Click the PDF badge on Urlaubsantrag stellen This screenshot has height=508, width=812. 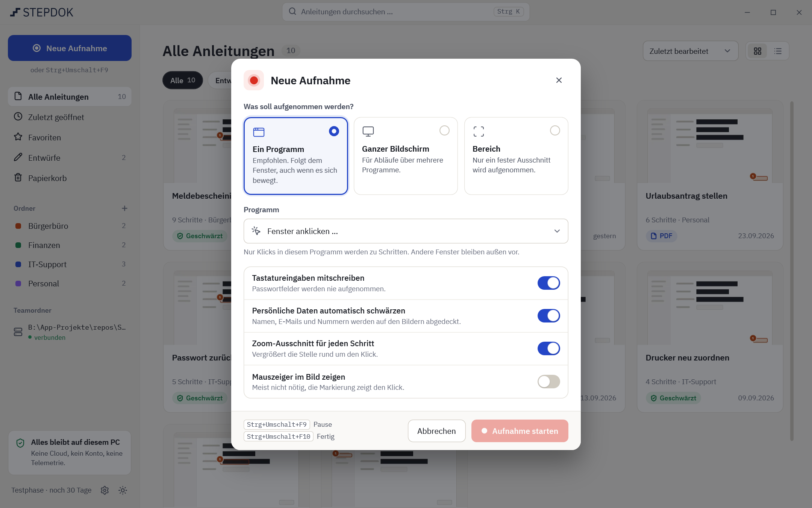661,236
